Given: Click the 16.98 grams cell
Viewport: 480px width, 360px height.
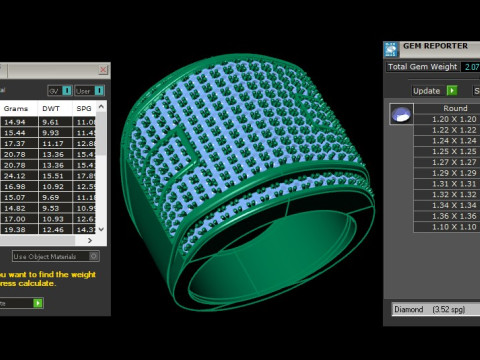Looking at the screenshot, I should coord(19,186).
